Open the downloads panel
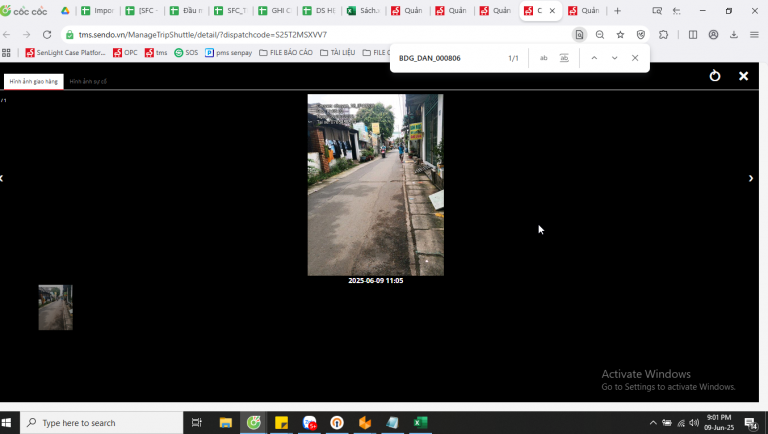Viewport: 768px width, 434px height. click(x=734, y=35)
